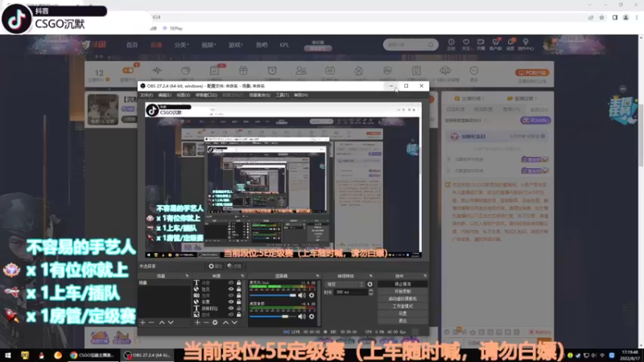Click 停止推流 to stop streaming
The image size is (644, 362).
402,284
